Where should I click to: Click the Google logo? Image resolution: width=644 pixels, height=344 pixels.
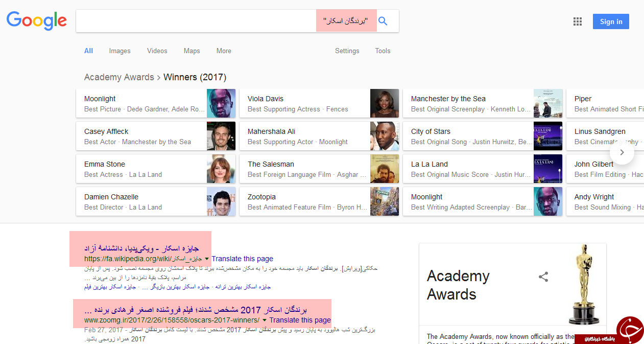pyautogui.click(x=36, y=20)
